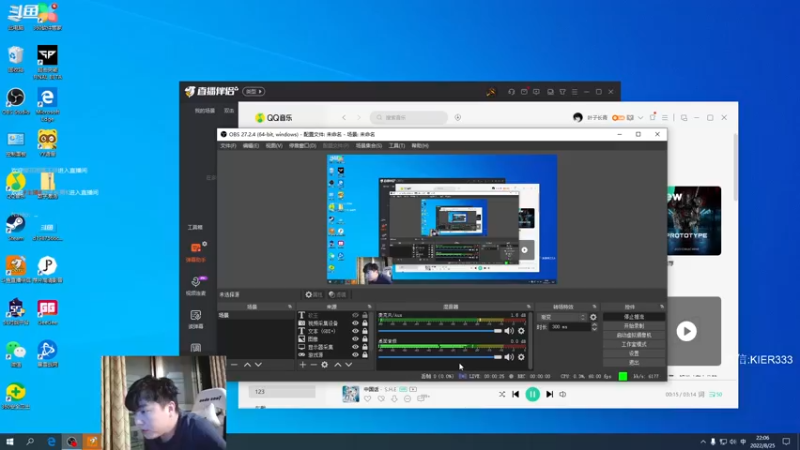Adjust 桌面音频 volume slider

click(440, 357)
